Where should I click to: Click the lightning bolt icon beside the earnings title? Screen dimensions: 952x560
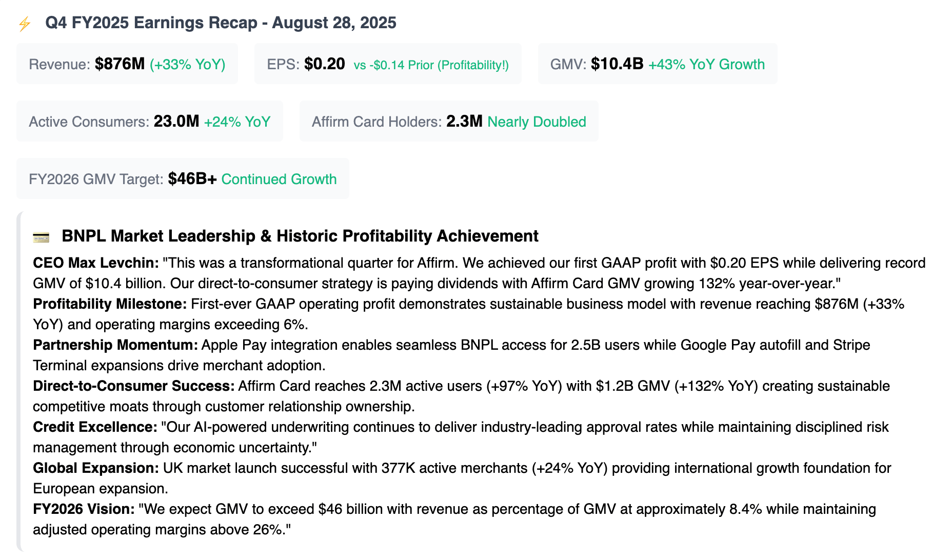point(25,24)
